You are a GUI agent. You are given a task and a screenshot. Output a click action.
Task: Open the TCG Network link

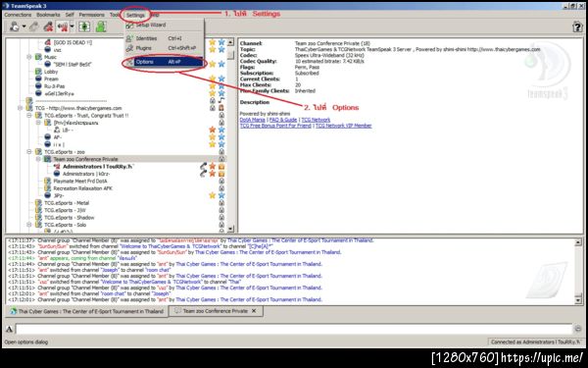click(x=316, y=120)
